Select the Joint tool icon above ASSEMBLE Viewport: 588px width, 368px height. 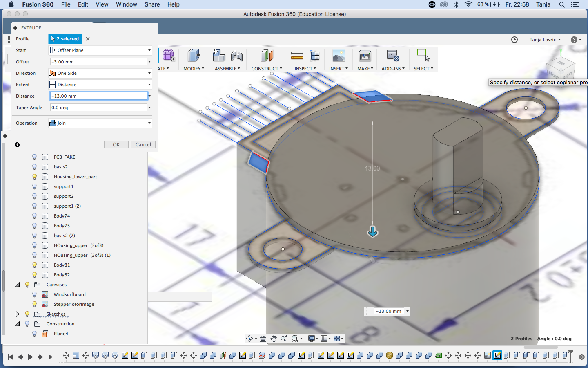[x=237, y=56]
